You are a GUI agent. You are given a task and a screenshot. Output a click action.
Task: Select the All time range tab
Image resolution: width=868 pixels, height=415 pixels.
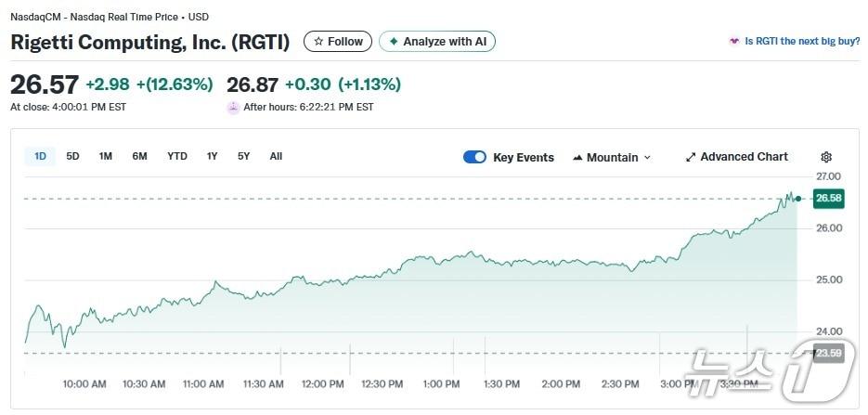[x=276, y=157]
